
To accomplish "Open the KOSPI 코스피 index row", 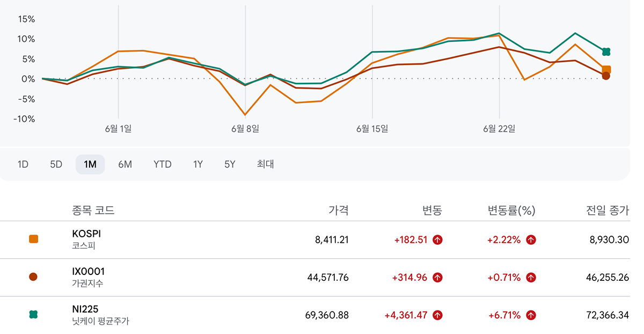I will [x=322, y=240].
